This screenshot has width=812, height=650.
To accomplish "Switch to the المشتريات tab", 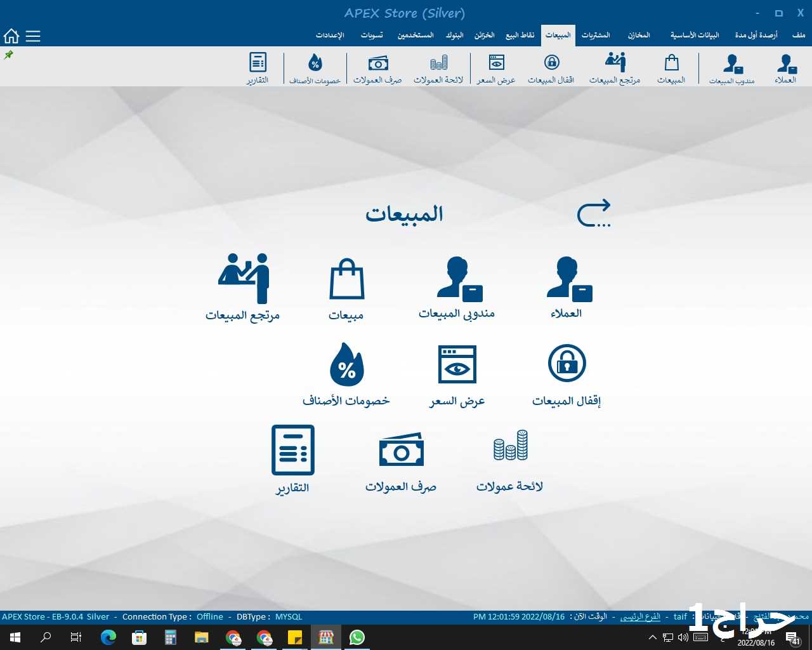I will point(596,35).
